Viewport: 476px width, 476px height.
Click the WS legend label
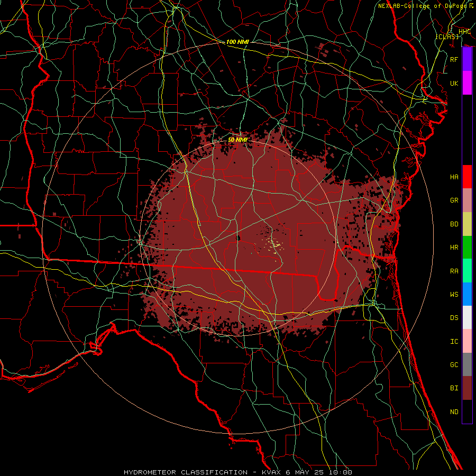pos(454,294)
